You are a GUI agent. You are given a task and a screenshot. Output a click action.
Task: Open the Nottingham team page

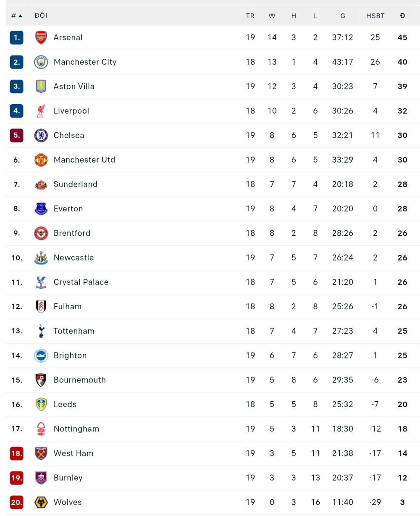coord(76,429)
